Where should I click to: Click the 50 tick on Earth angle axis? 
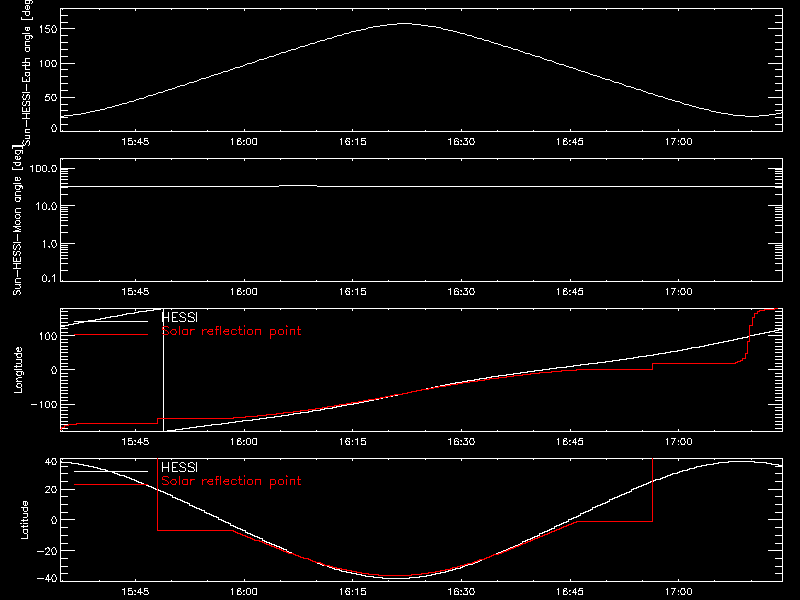coord(51,98)
